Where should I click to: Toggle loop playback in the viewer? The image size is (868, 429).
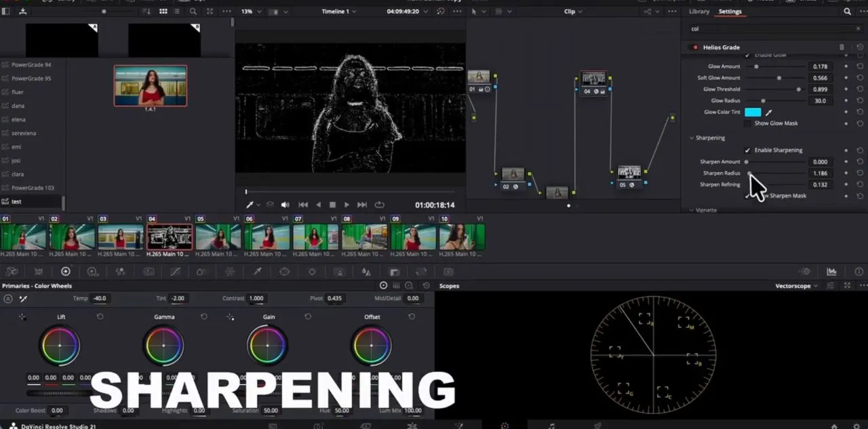pos(379,205)
